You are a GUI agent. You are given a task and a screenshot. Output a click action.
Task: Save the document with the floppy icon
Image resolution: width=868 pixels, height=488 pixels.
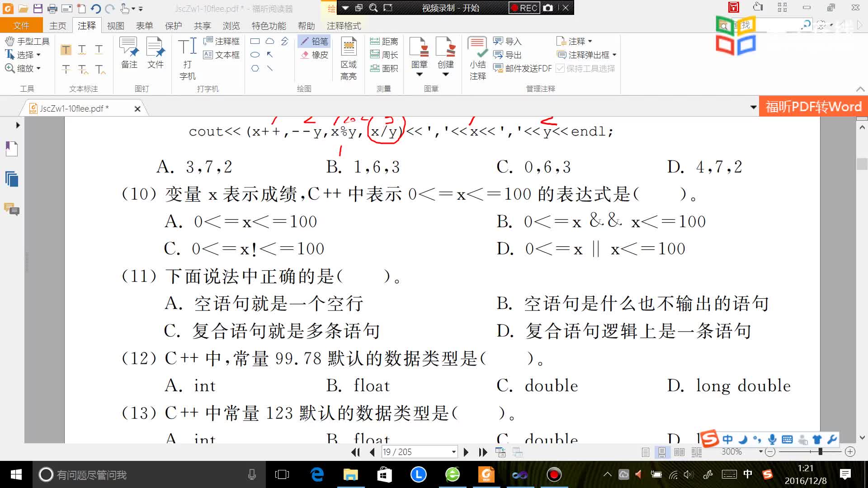[38, 8]
